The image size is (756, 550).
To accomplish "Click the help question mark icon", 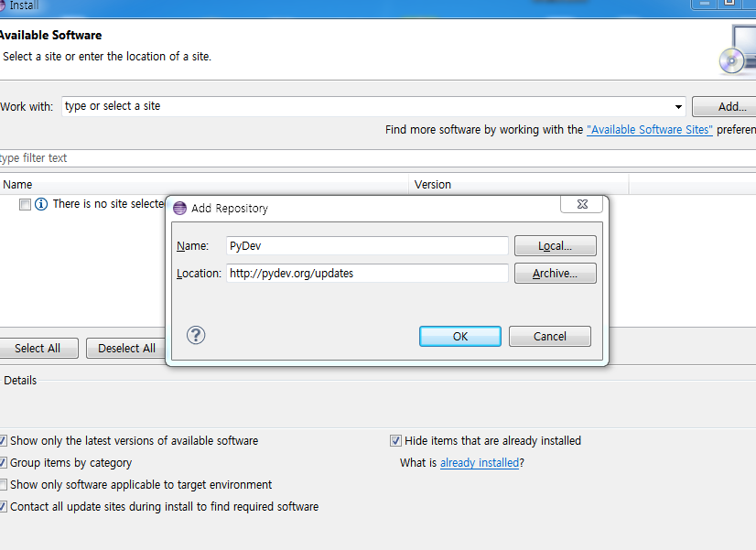I will click(x=196, y=335).
